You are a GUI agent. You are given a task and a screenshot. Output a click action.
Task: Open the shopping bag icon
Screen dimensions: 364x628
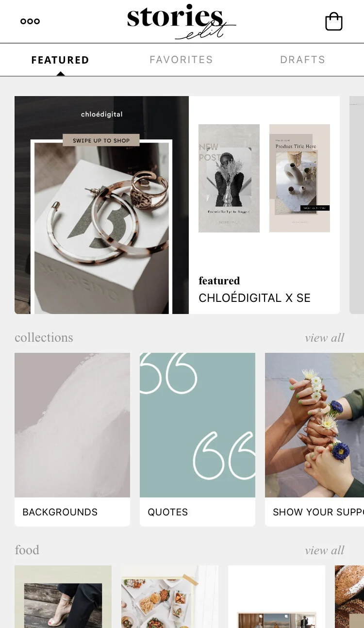click(334, 21)
